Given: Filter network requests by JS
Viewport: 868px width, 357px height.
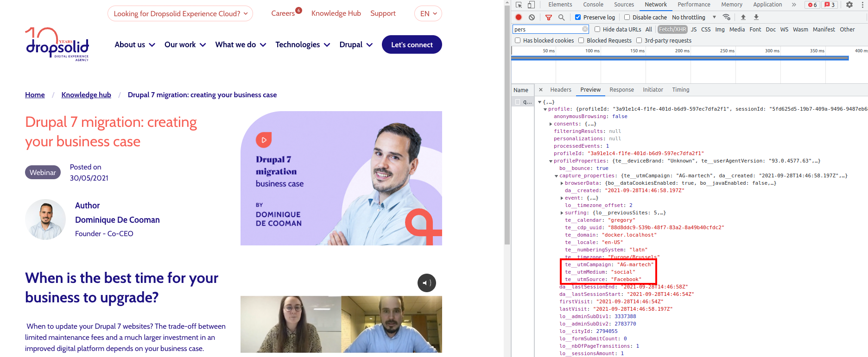Looking at the screenshot, I should pyautogui.click(x=694, y=29).
